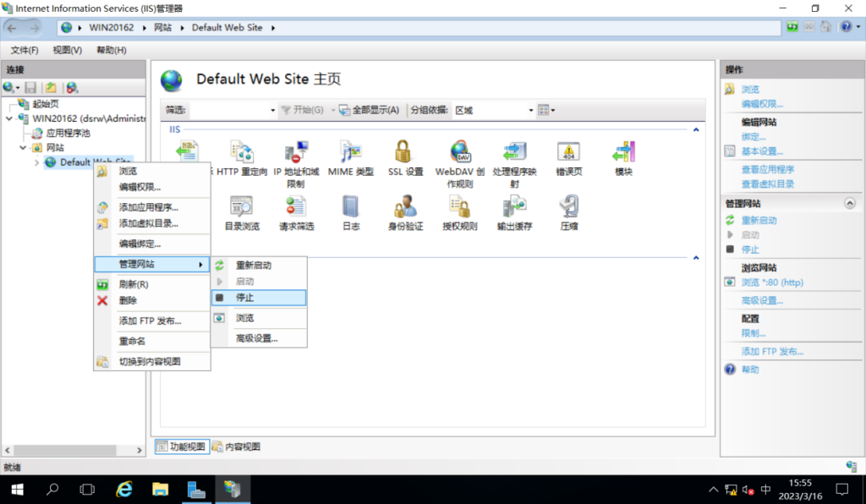Image resolution: width=866 pixels, height=504 pixels.
Task: Select 删除 in the context menu
Action: click(x=152, y=300)
